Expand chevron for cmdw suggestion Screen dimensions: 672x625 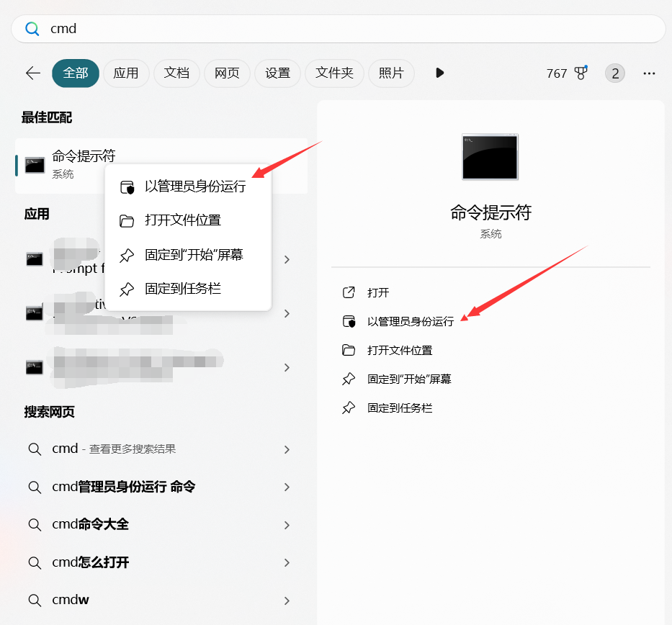(287, 601)
